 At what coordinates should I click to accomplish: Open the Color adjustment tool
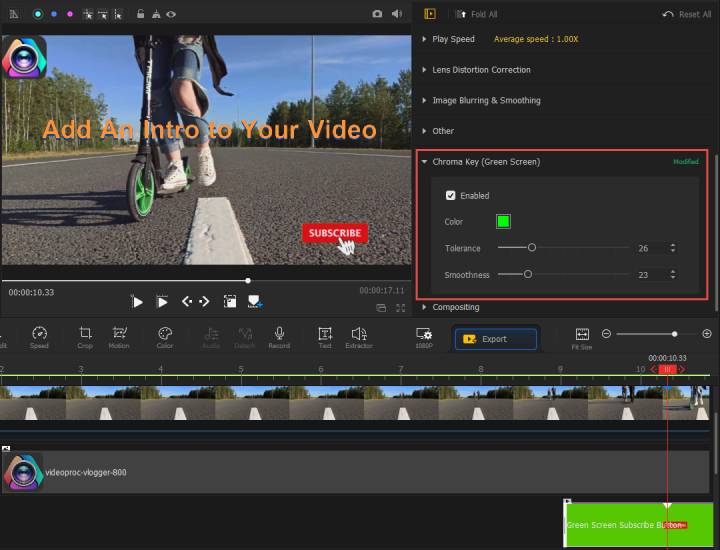165,337
